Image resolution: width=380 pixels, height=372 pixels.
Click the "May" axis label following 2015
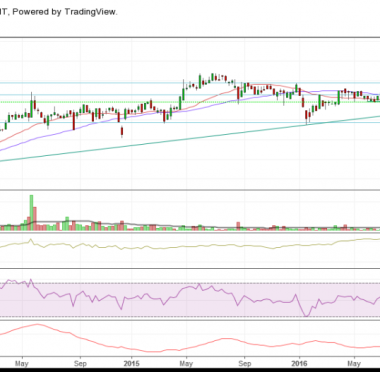186,363
